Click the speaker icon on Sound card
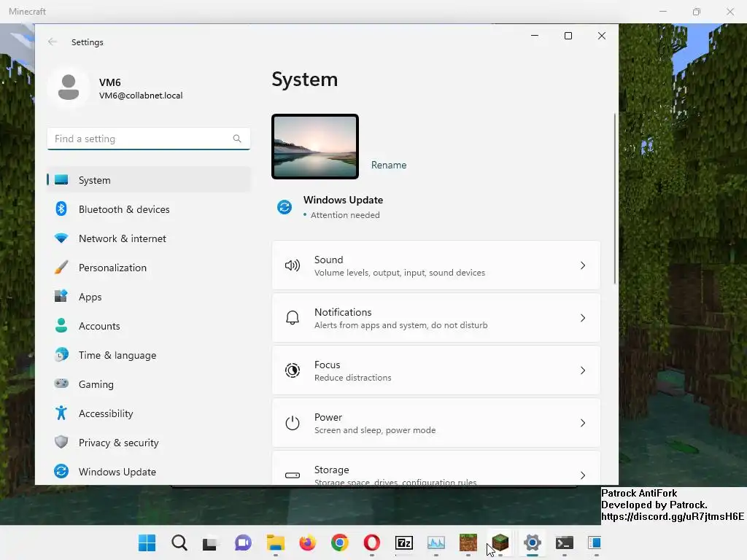747x560 pixels. (x=293, y=265)
